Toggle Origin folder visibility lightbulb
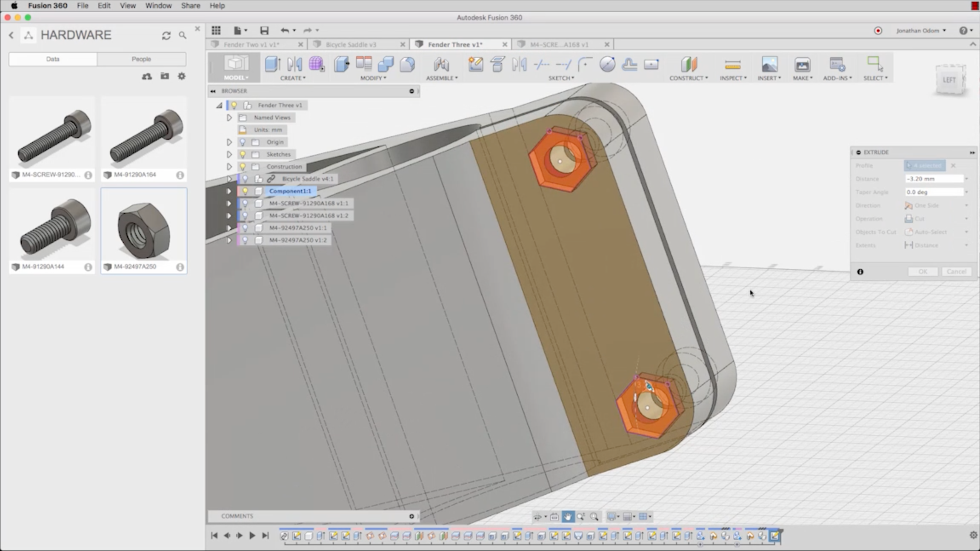 click(x=243, y=142)
